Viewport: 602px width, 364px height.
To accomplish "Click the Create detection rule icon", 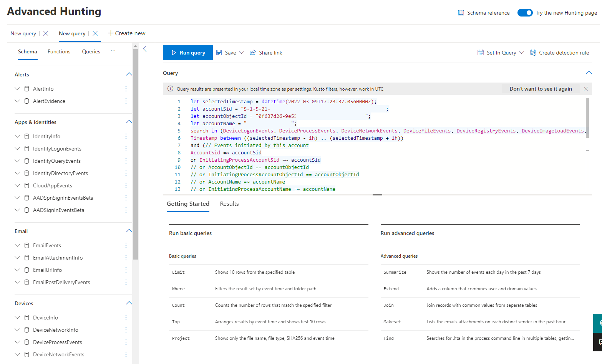I will click(x=533, y=53).
